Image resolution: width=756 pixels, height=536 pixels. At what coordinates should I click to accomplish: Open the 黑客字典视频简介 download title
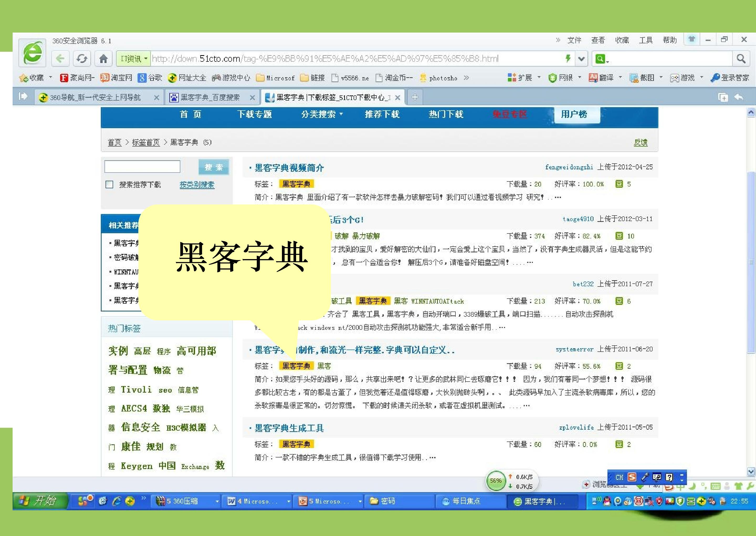(x=289, y=168)
